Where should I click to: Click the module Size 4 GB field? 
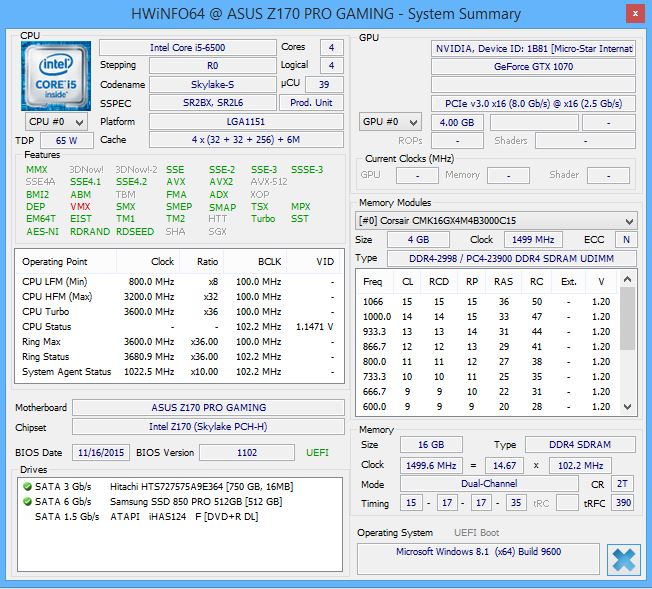[x=418, y=240]
